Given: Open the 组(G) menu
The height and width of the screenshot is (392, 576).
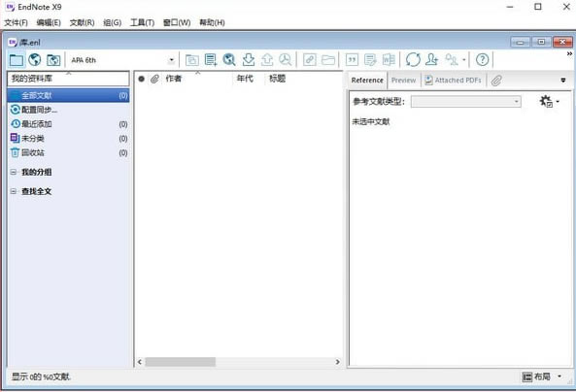Looking at the screenshot, I should point(113,22).
